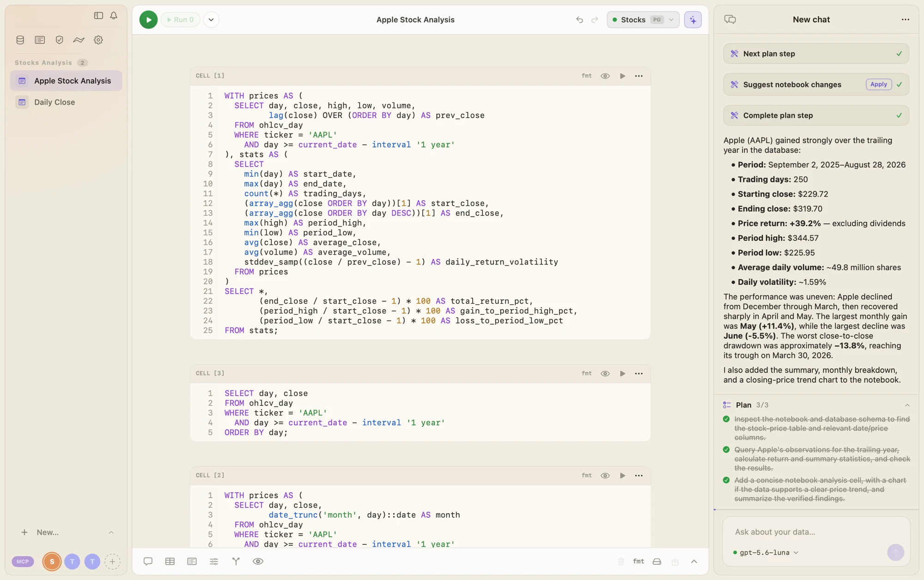Click the Apple Stock Analysis title
This screenshot has height=580, width=924.
click(x=415, y=20)
